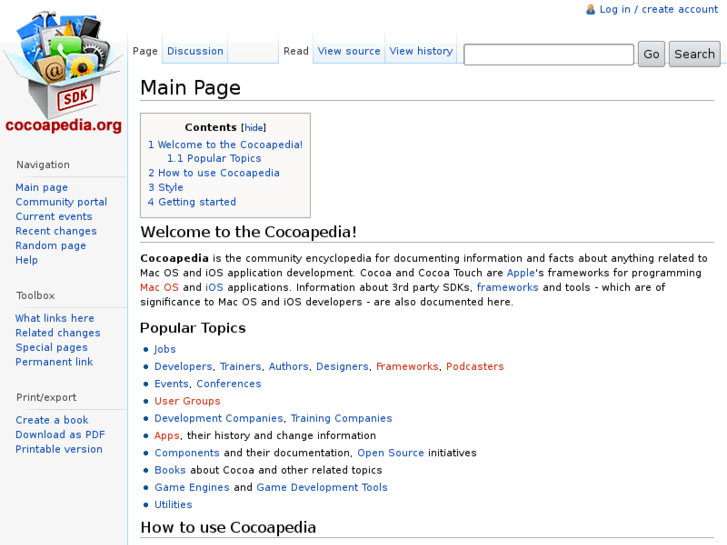This screenshot has height=545, width=727.
Task: Open the Authors topic link
Action: (x=288, y=366)
